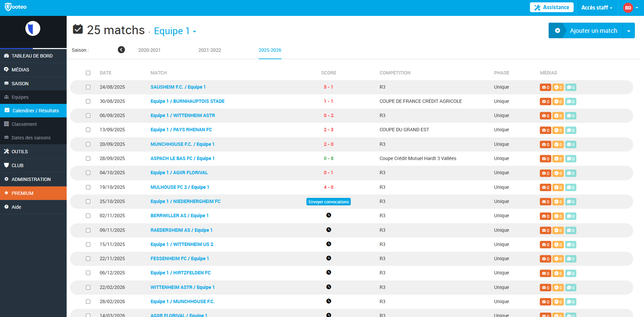Click photo badge for 19/10/2025 match
The image size is (644, 317).
[x=545, y=187]
